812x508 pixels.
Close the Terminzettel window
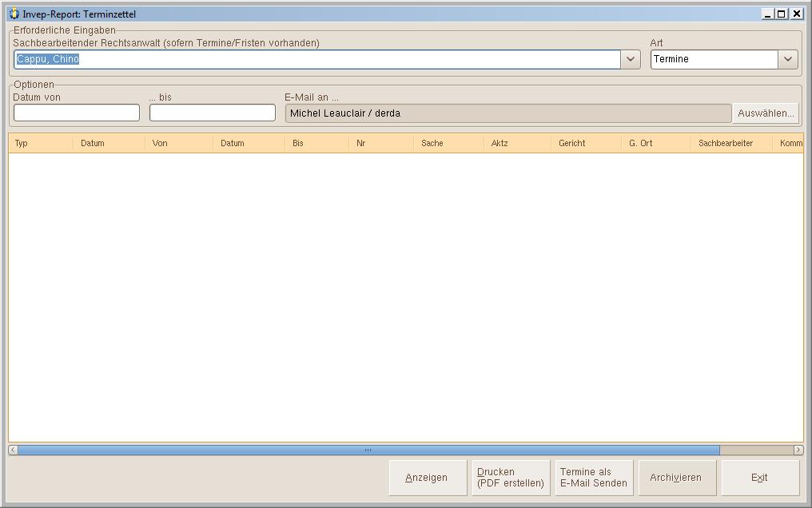[797, 14]
